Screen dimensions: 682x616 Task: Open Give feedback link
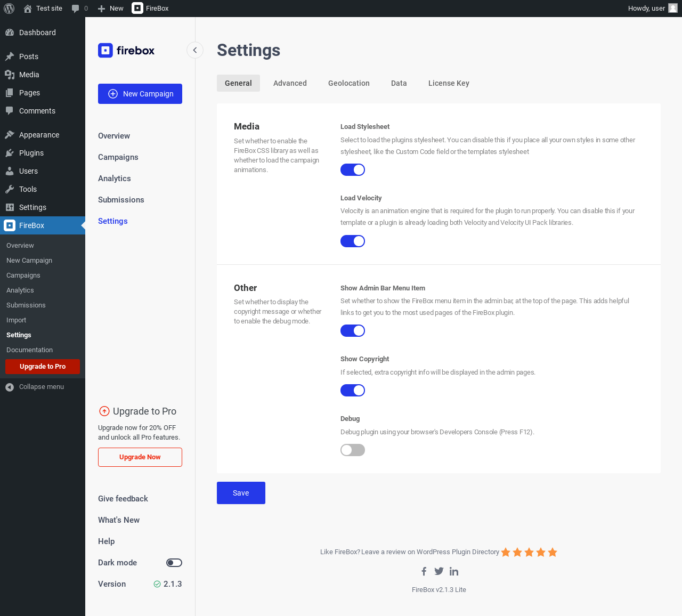123,499
